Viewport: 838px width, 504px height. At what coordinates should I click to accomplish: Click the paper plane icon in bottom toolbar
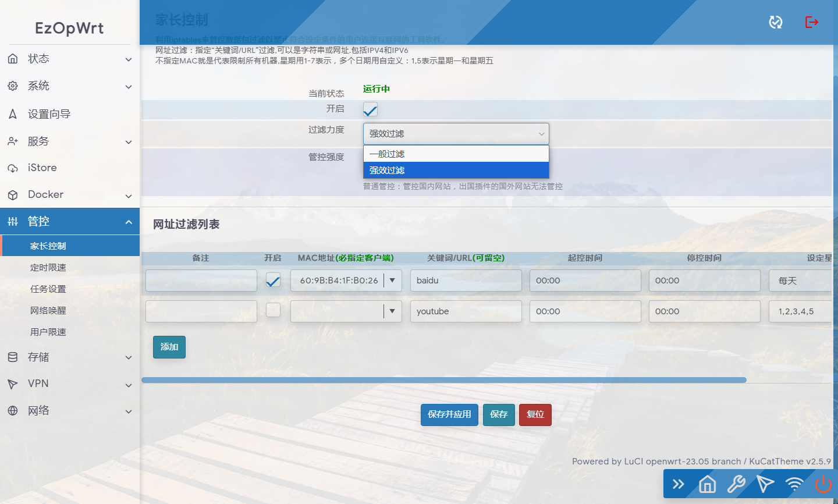click(765, 484)
